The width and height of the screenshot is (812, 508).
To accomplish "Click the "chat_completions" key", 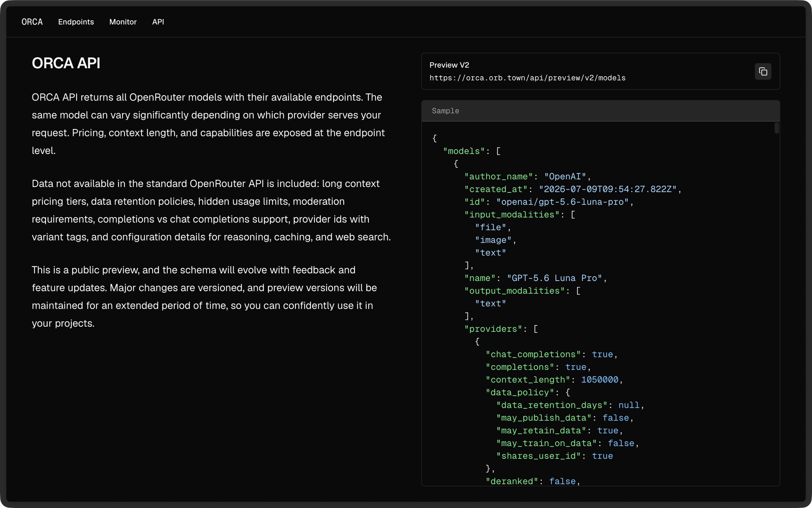I will coord(533,354).
